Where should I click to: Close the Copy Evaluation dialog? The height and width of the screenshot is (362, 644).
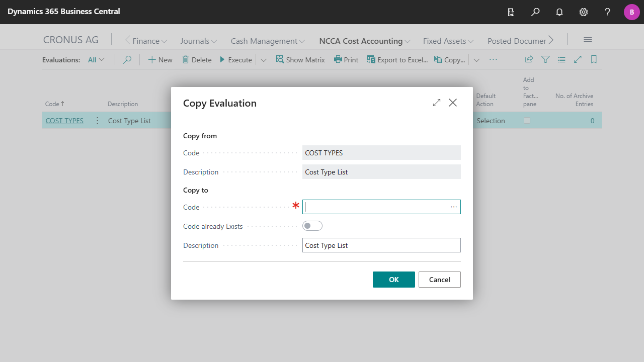click(x=453, y=103)
